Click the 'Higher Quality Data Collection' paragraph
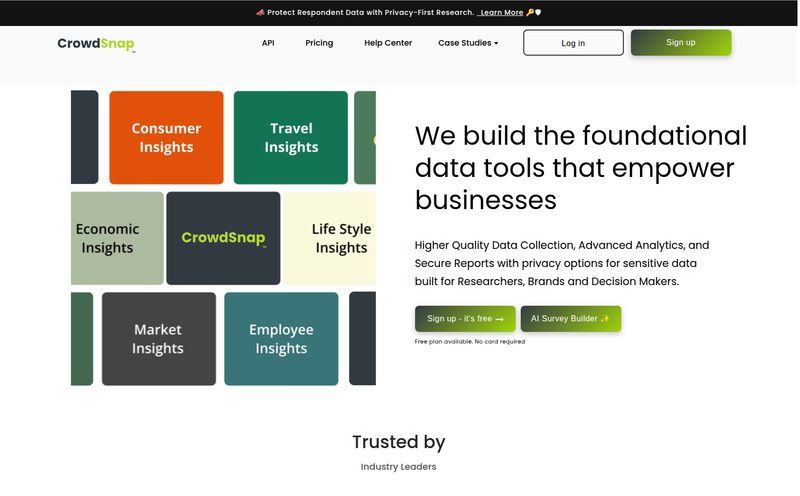Screen dimensions: 800x496 (x=561, y=263)
